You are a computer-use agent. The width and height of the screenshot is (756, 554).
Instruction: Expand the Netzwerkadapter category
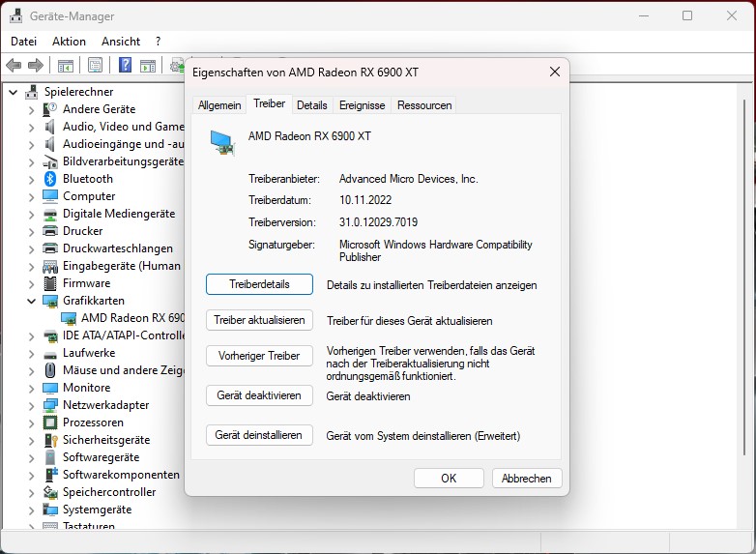[x=31, y=405]
